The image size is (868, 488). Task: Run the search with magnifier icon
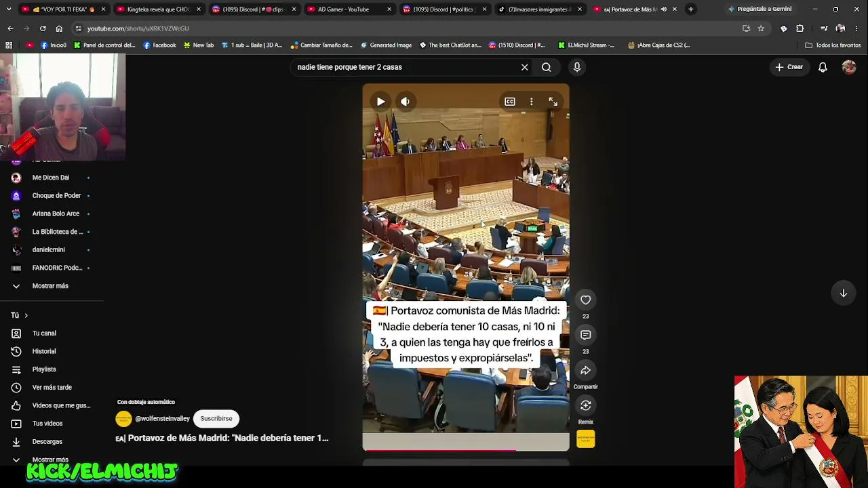pos(546,67)
